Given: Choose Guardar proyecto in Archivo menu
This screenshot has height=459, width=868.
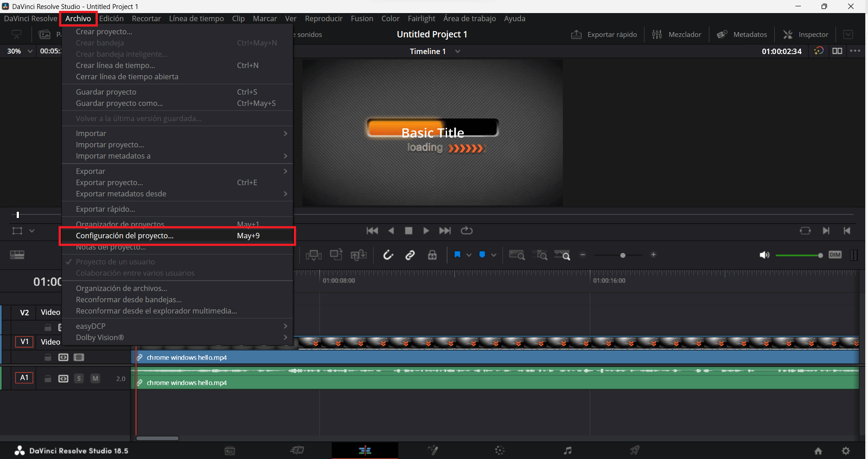Looking at the screenshot, I should click(x=177, y=92).
